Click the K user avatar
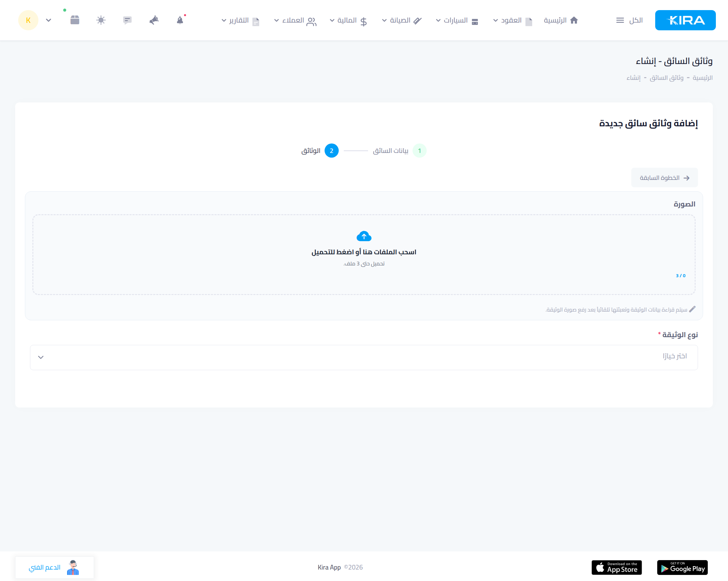Image resolution: width=728 pixels, height=581 pixels. point(28,20)
